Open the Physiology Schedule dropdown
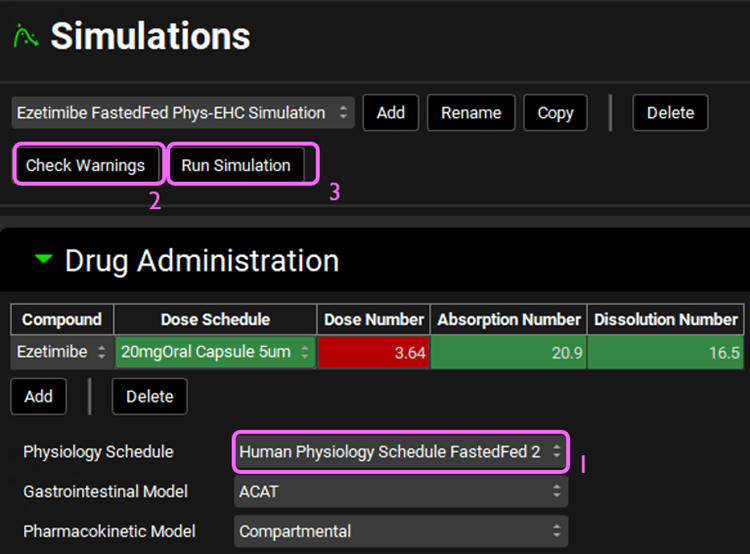Screen dimensions: 750x554 (x=401, y=452)
